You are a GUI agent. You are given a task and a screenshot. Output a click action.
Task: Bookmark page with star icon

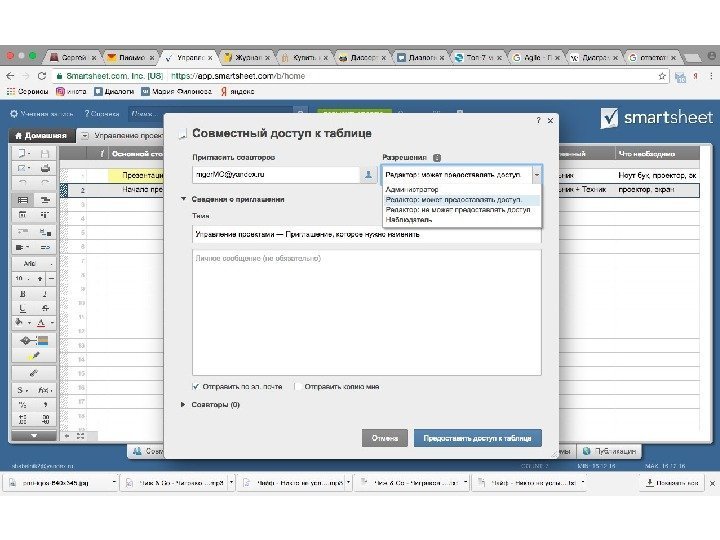tap(662, 76)
